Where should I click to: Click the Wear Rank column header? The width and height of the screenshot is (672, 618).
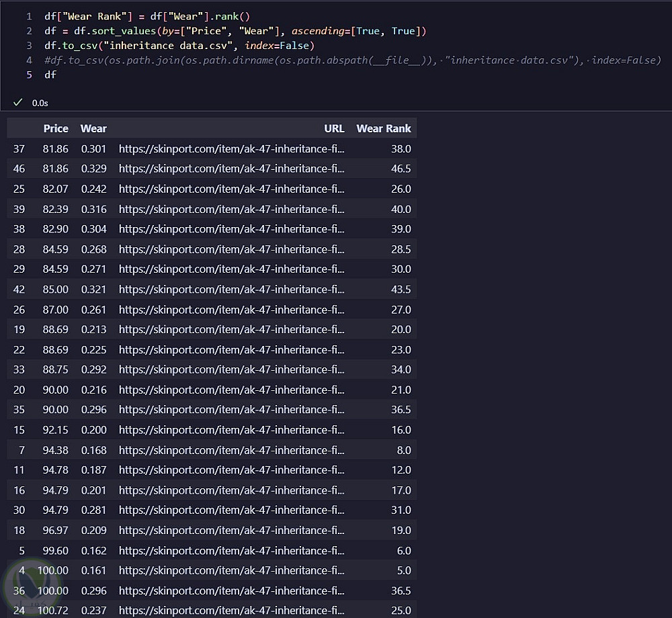(384, 128)
